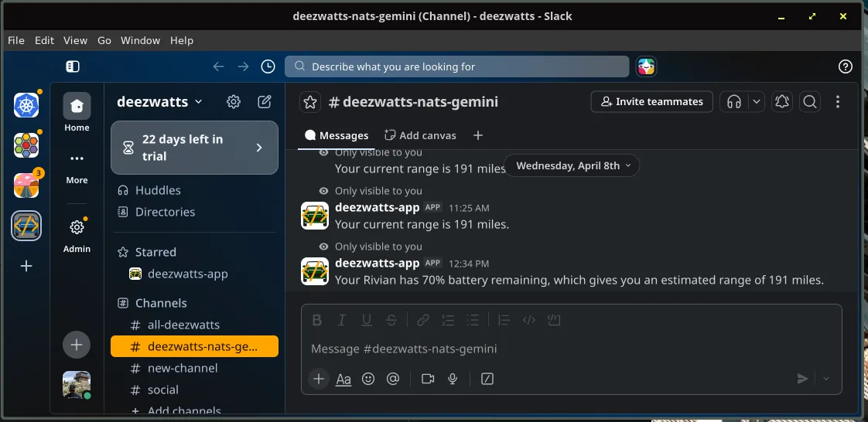
Task: Expand the deezwatts workspace menu
Action: tap(159, 102)
